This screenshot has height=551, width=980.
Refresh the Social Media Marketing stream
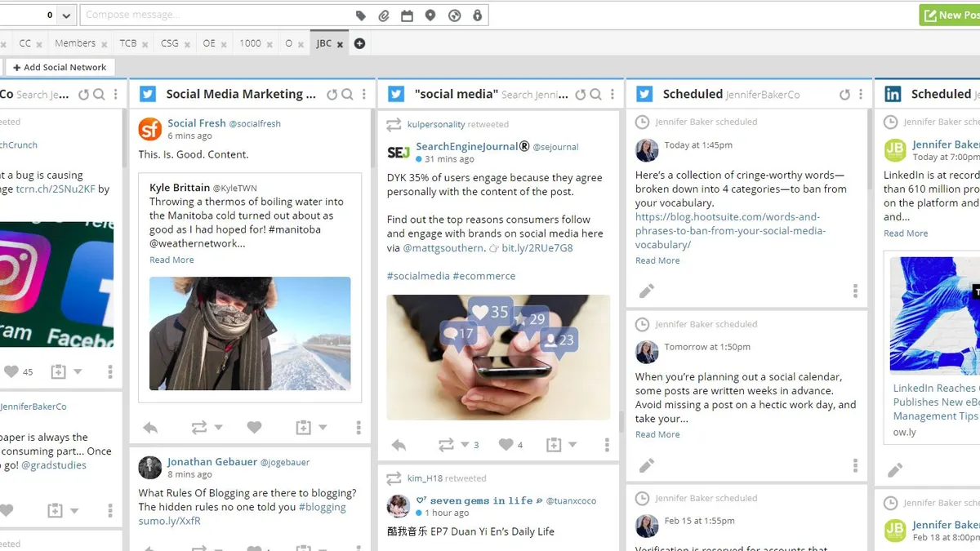tap(332, 95)
